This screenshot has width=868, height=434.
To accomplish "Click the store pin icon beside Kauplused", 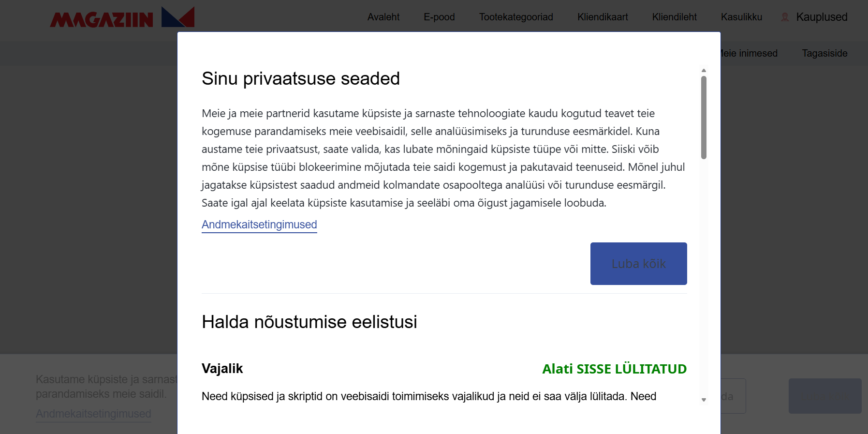I will pos(785,17).
